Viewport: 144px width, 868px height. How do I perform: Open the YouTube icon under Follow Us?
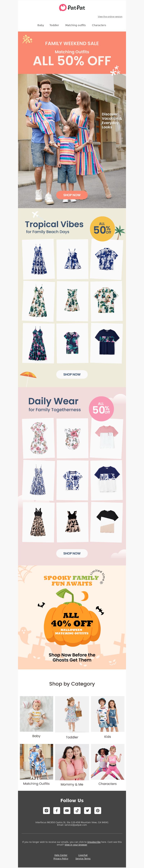[x=67, y=810]
